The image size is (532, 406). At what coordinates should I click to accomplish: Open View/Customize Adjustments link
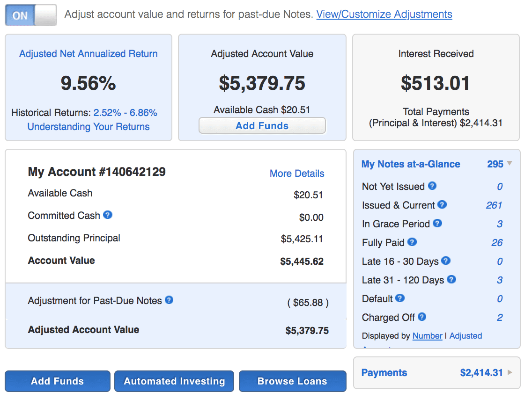(x=384, y=14)
